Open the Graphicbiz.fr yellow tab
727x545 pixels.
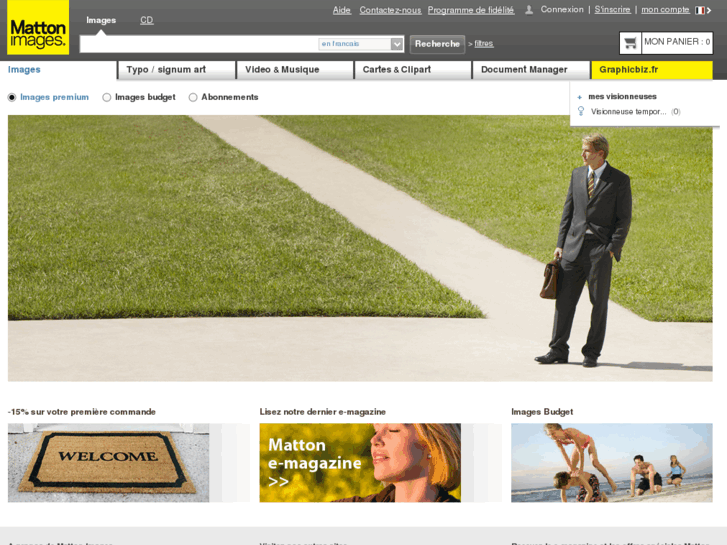tap(652, 70)
